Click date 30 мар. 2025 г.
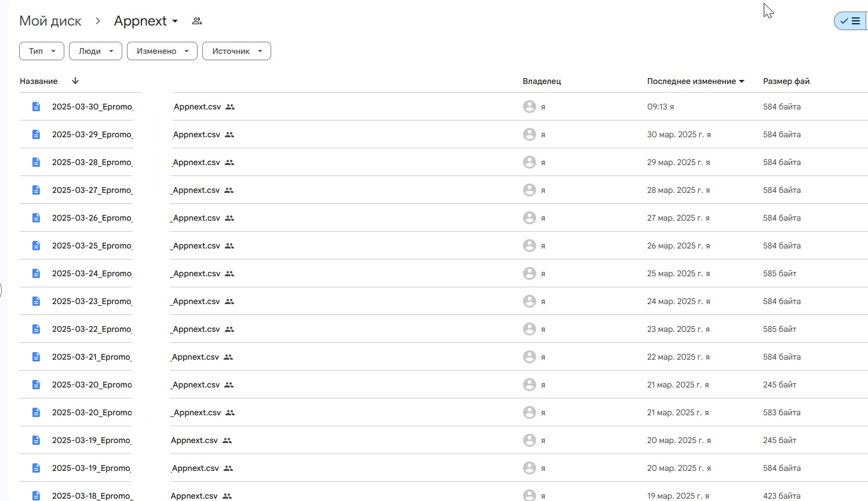This screenshot has height=501, width=868. (676, 134)
